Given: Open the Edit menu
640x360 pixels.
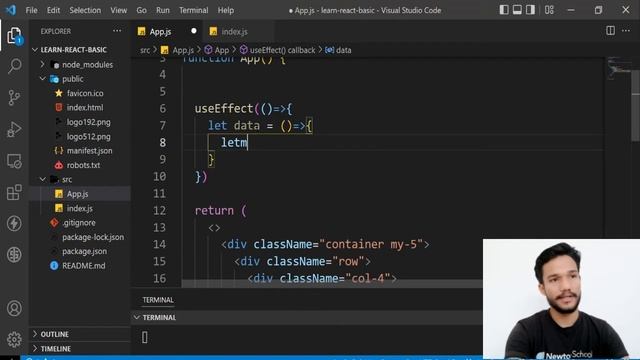Looking at the screenshot, I should coord(53,10).
